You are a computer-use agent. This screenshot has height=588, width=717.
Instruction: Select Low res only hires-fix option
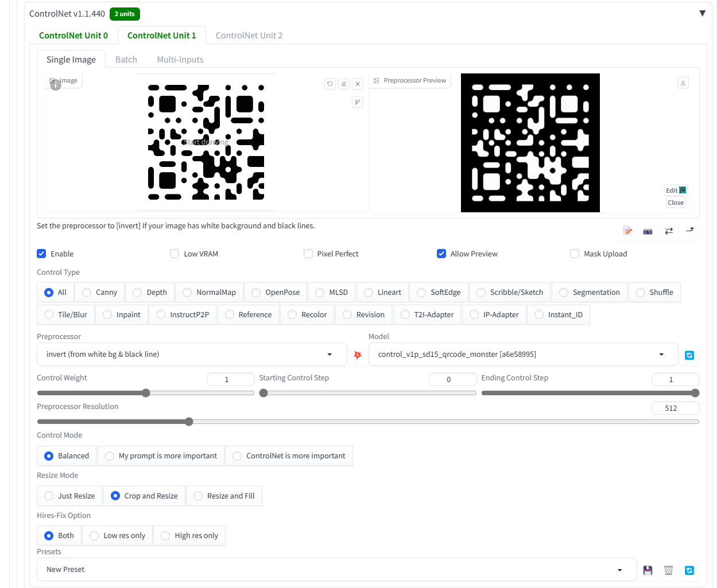click(x=118, y=536)
